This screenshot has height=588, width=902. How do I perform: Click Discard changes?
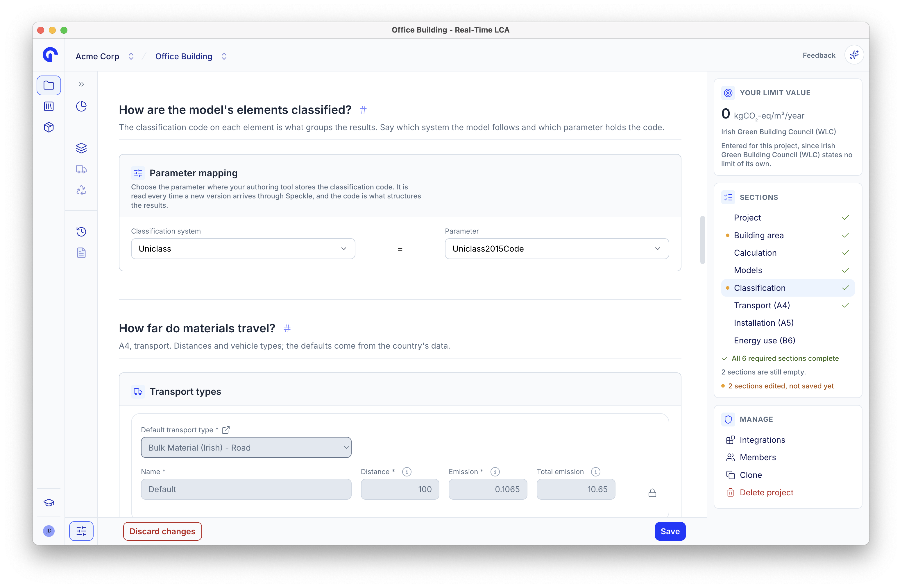[162, 531]
